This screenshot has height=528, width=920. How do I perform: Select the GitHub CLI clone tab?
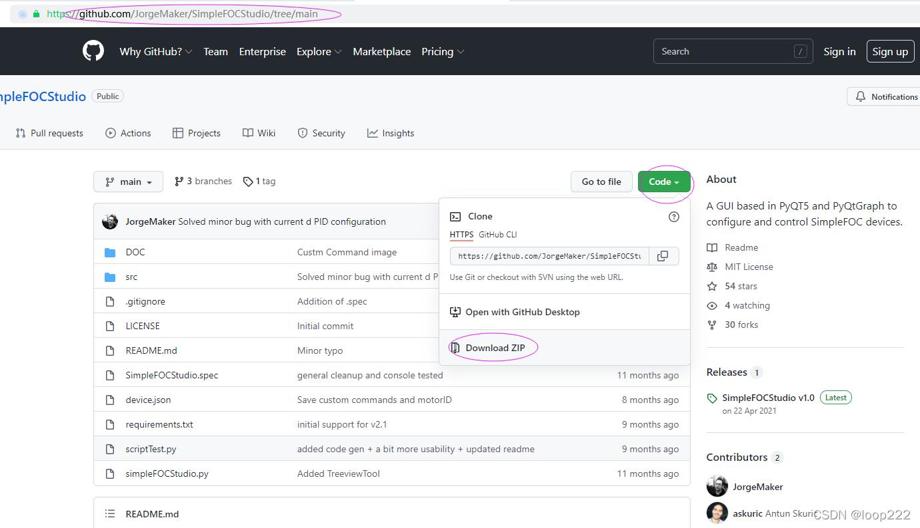click(498, 235)
